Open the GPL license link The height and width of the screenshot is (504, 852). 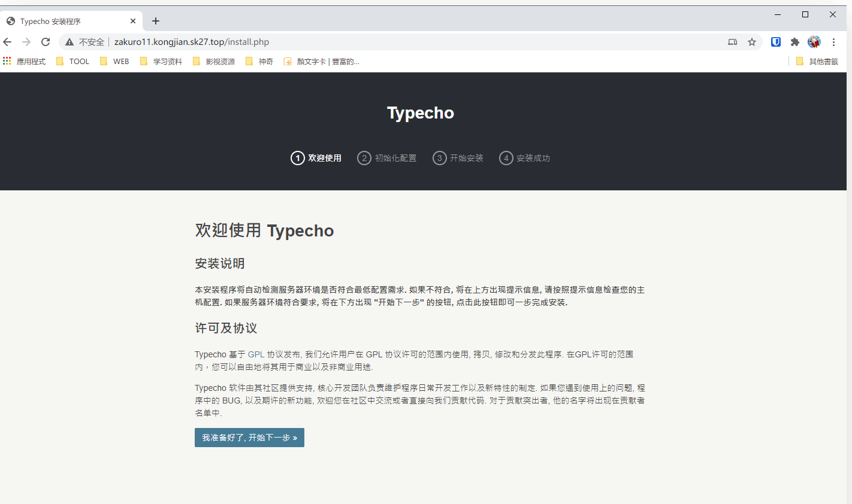256,354
